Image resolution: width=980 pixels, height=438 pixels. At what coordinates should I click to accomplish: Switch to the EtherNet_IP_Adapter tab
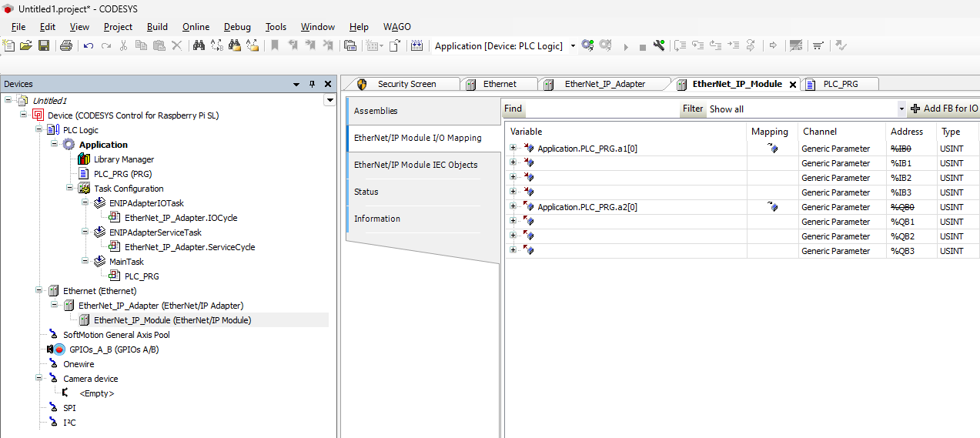click(x=604, y=84)
